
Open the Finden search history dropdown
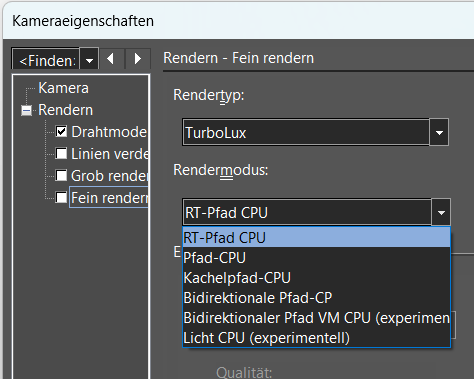89,60
